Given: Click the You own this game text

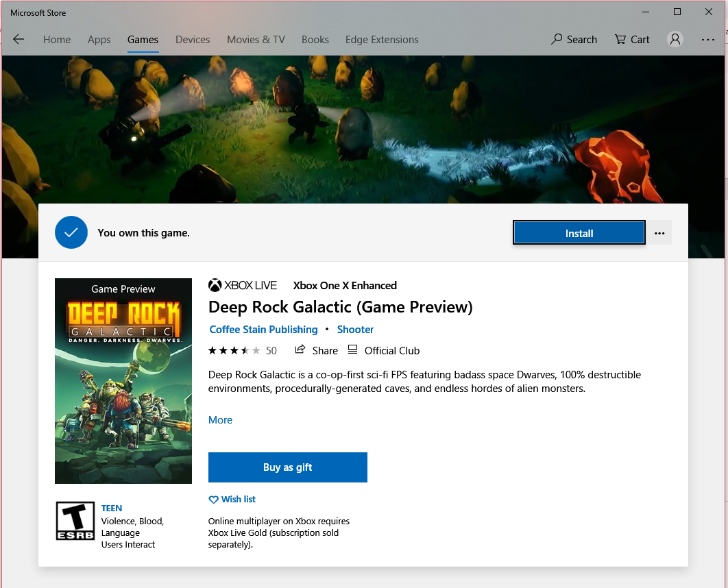Looking at the screenshot, I should tap(143, 233).
